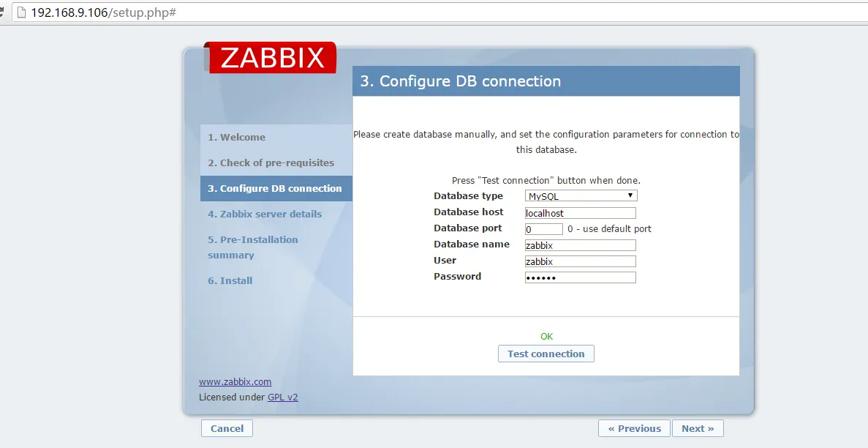Open the Database type dropdown
The width and height of the screenshot is (868, 448).
pos(581,195)
